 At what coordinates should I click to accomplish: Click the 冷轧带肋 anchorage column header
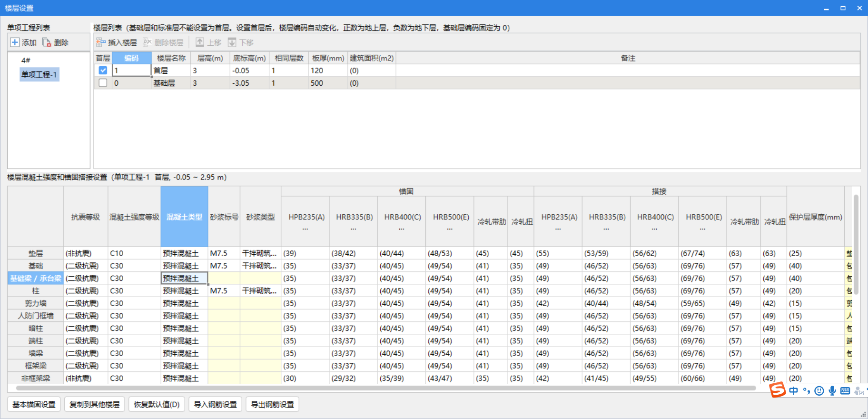[x=491, y=221]
